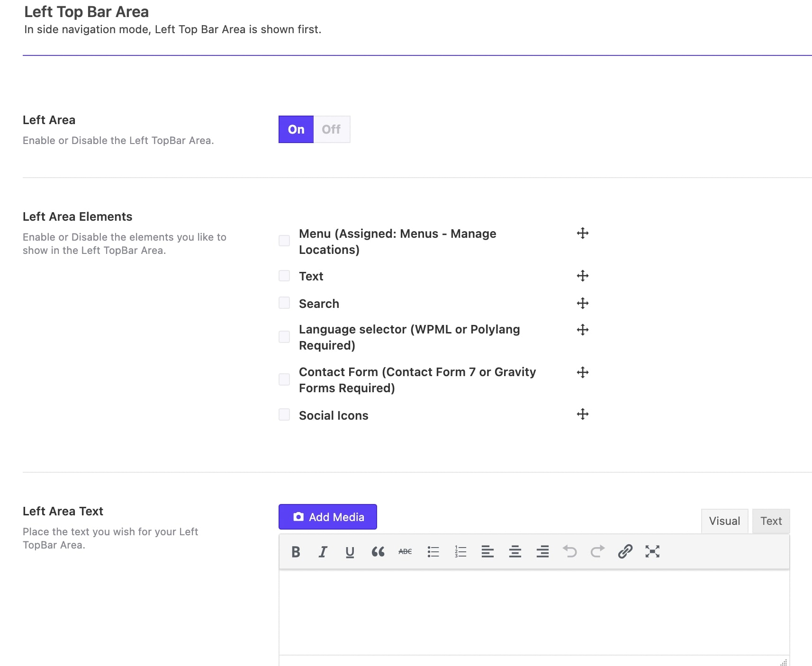Screen dimensions: 812x666
Task: Create a numbered list
Action: pos(460,552)
